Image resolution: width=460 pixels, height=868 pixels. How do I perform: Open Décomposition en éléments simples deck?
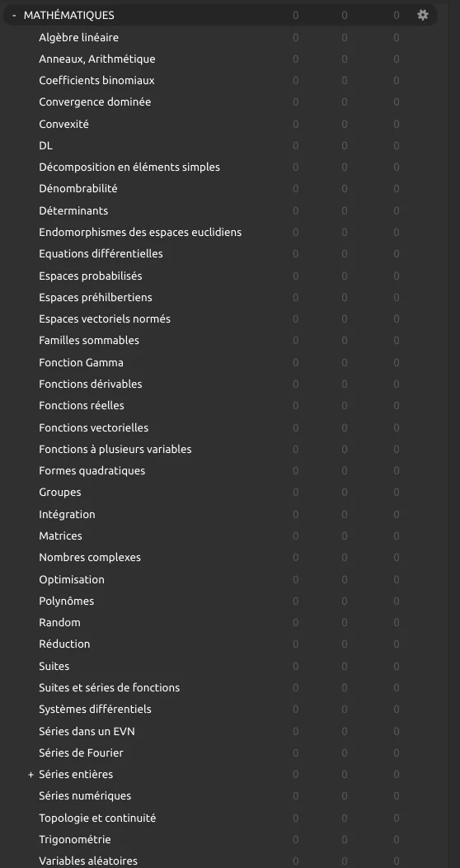coord(129,167)
